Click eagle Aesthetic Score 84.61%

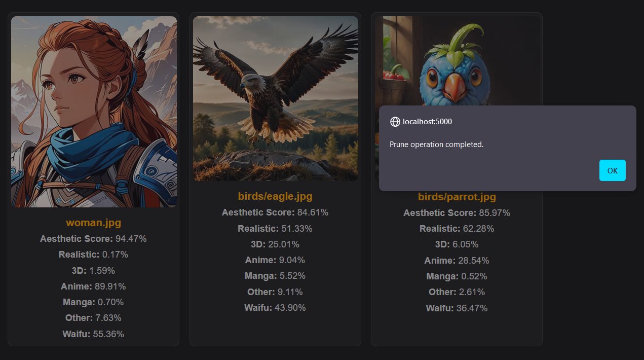point(275,212)
